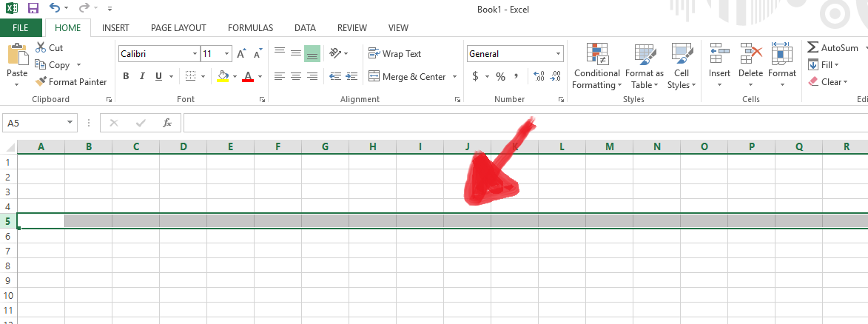Click the Merge & Center button
Image resolution: width=868 pixels, height=324 pixels.
coord(407,76)
